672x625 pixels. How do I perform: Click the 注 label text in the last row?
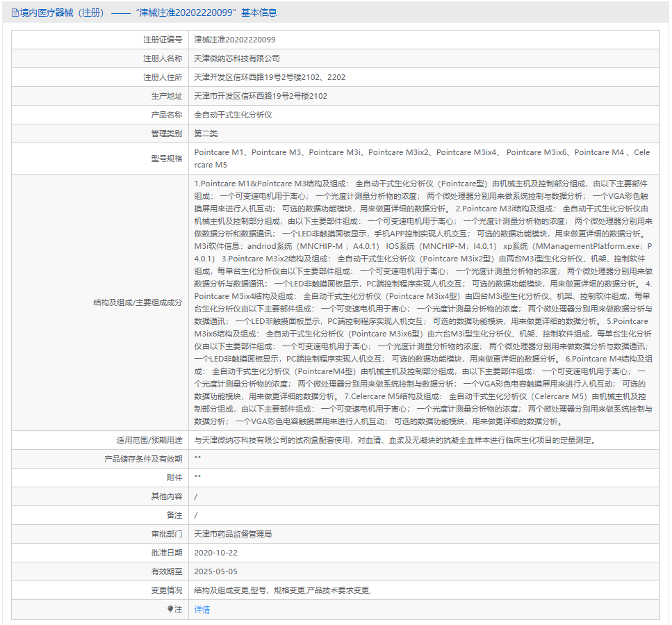179,609
